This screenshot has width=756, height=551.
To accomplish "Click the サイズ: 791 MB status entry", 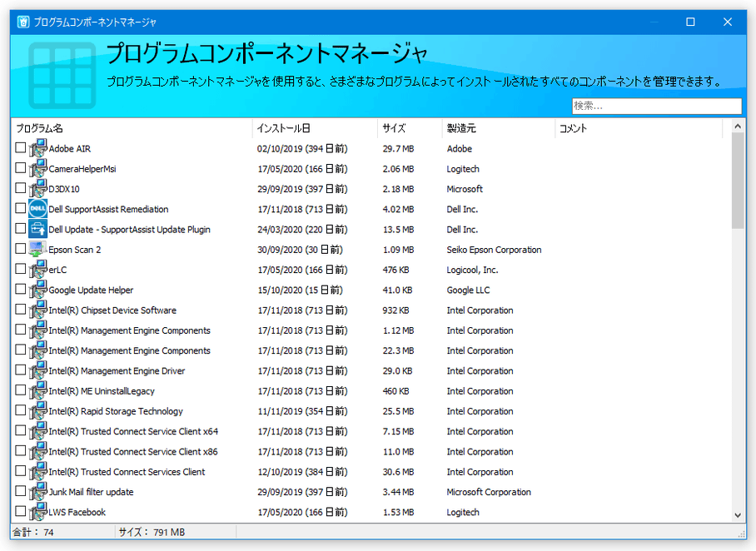I will coord(152,532).
